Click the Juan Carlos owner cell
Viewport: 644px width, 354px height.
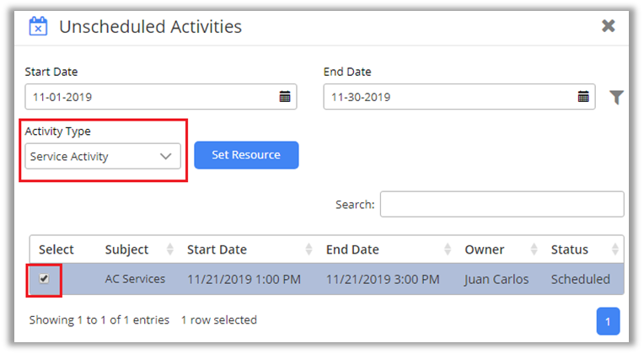click(x=496, y=279)
